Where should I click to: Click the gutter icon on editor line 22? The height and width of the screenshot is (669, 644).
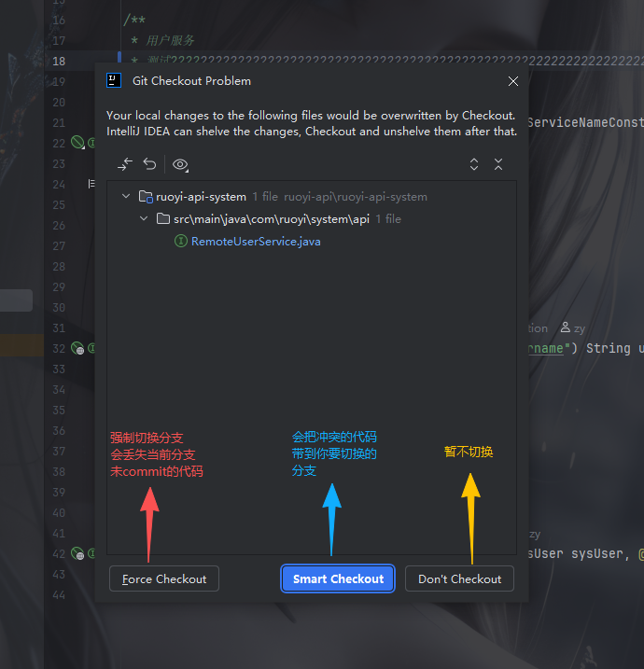(x=77, y=142)
